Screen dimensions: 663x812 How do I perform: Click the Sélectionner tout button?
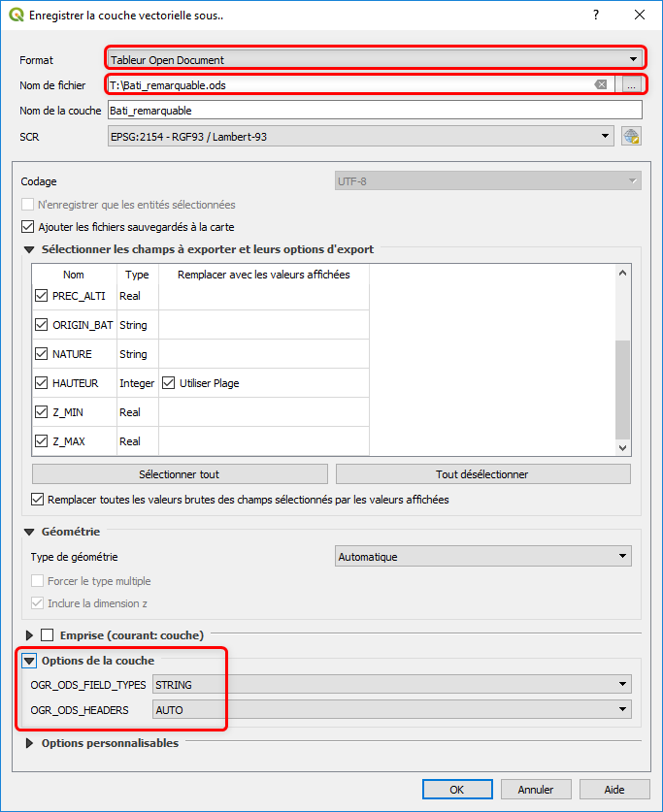point(180,474)
